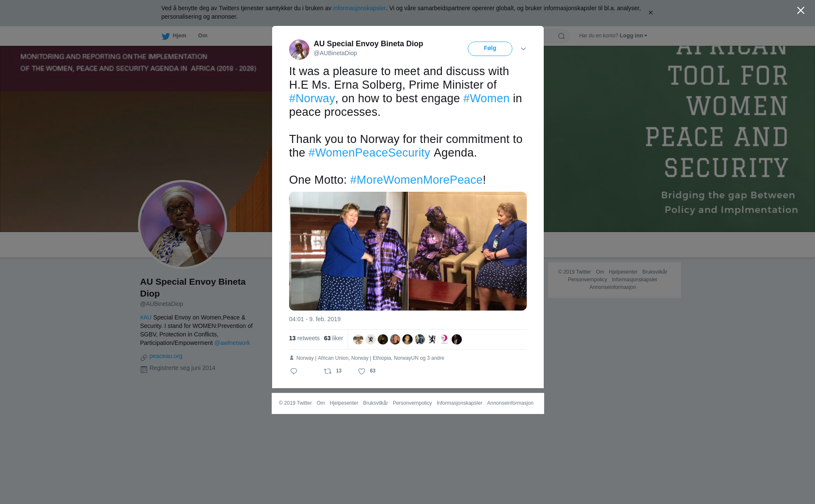The image size is (815, 504).
Task: Open seventh liker avatar with lion crest
Action: [432, 339]
